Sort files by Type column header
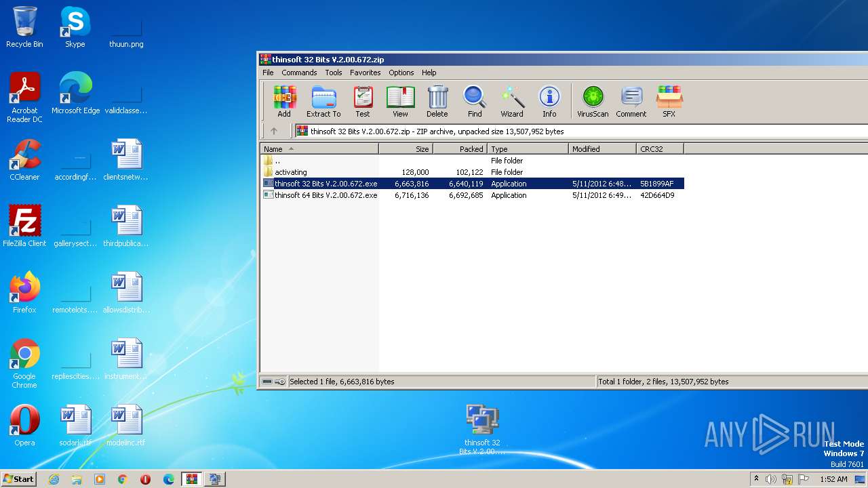This screenshot has width=868, height=488. point(528,149)
